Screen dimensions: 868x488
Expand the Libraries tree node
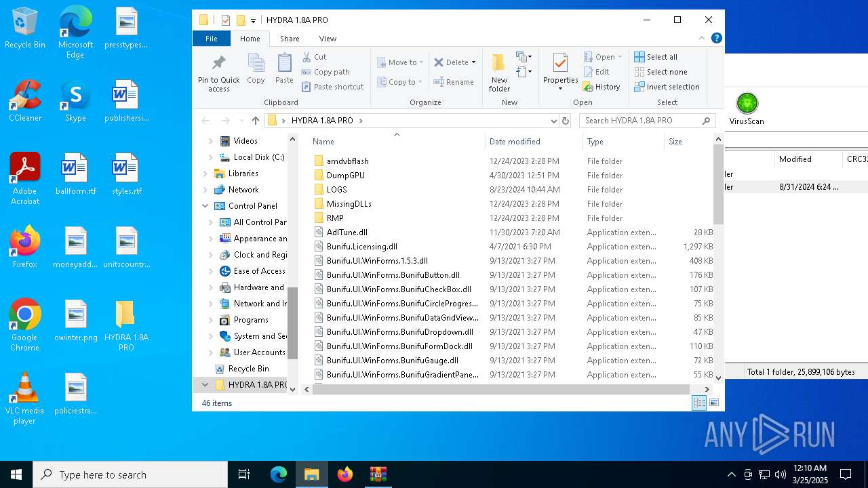205,174
